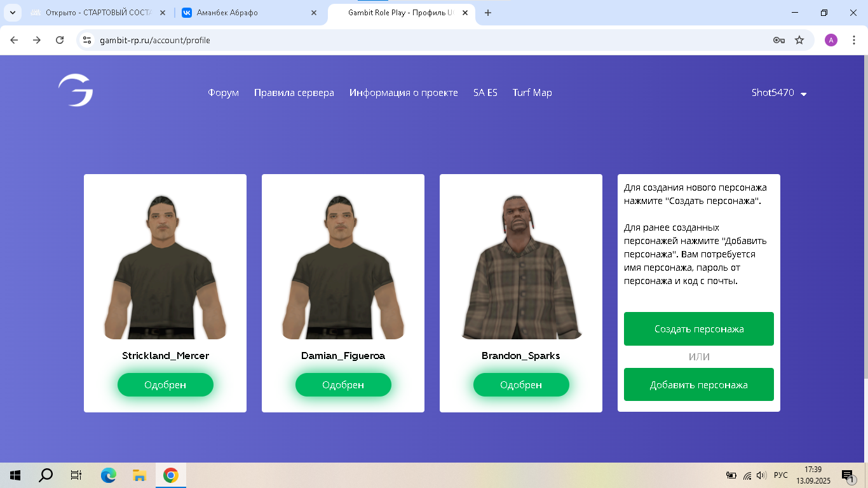
Task: Open Правила сервера menu link
Action: coord(294,93)
